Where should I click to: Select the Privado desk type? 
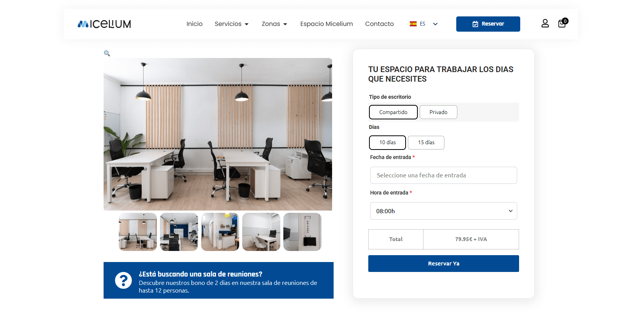(x=438, y=112)
